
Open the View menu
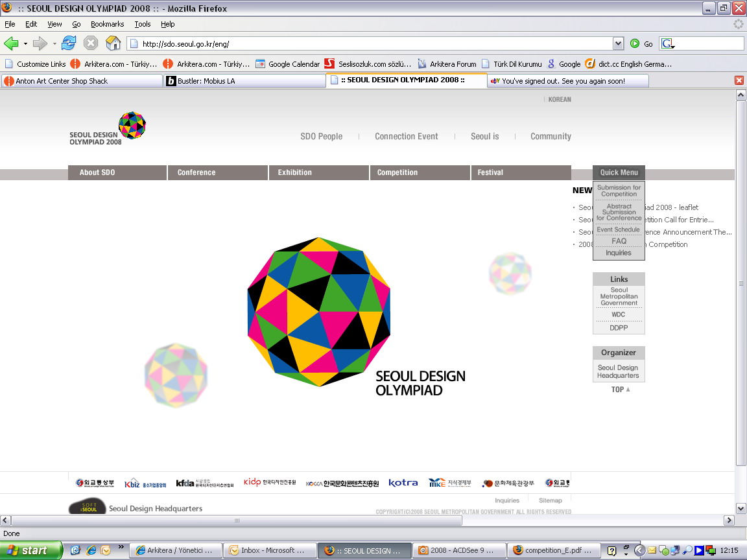coord(54,24)
